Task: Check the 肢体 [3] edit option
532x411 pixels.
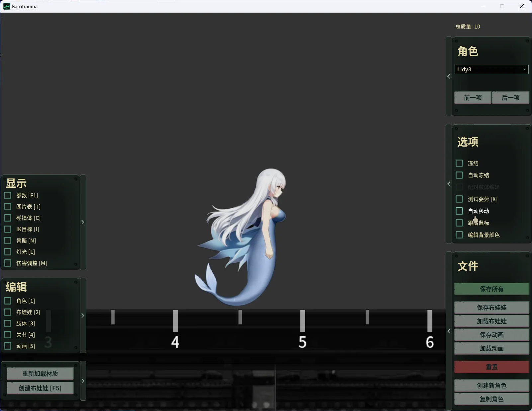Action: pyautogui.click(x=8, y=323)
